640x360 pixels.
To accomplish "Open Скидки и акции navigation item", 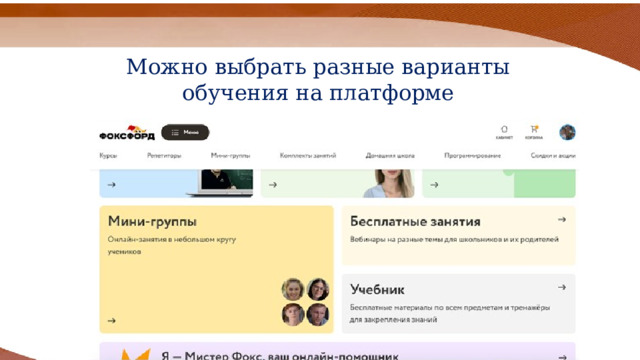I will pos(553,156).
